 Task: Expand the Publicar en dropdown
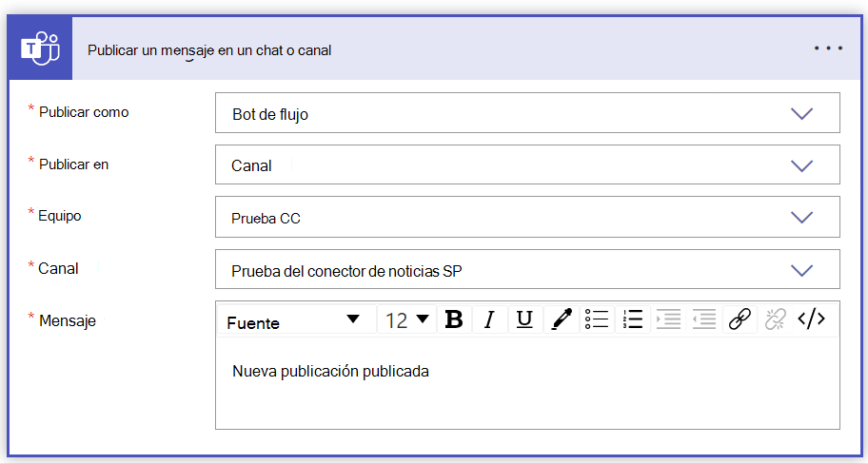tap(801, 165)
